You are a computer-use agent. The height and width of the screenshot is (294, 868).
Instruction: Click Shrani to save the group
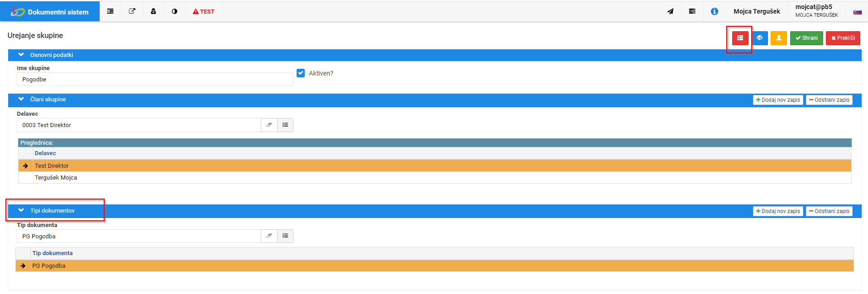pyautogui.click(x=806, y=38)
